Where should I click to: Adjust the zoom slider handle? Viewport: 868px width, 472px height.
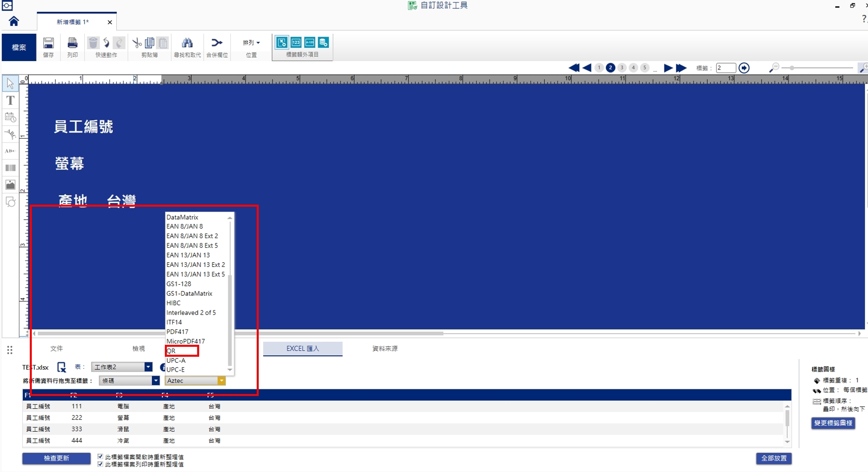coord(792,68)
